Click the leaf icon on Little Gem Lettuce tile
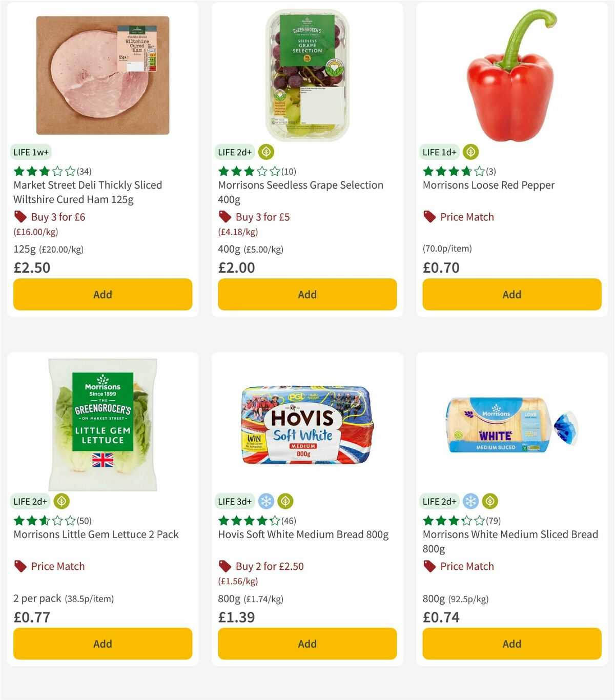615x700 pixels. [x=61, y=501]
